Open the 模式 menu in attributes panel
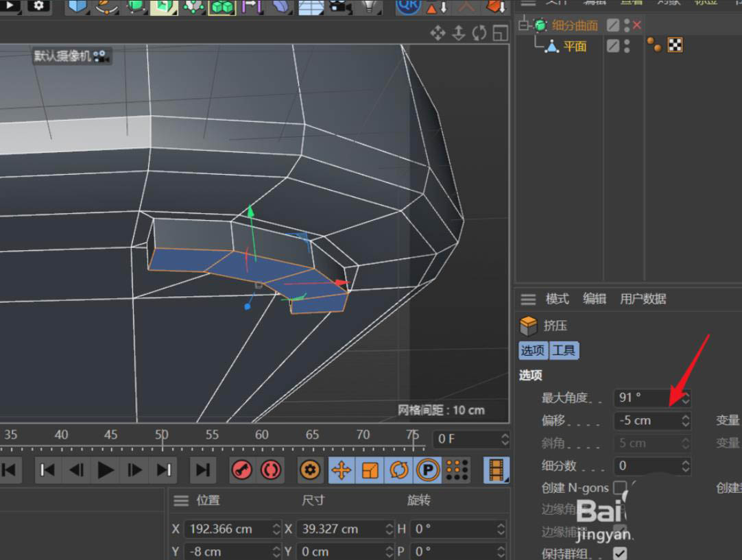Screen dimensions: 742x560 (557, 299)
